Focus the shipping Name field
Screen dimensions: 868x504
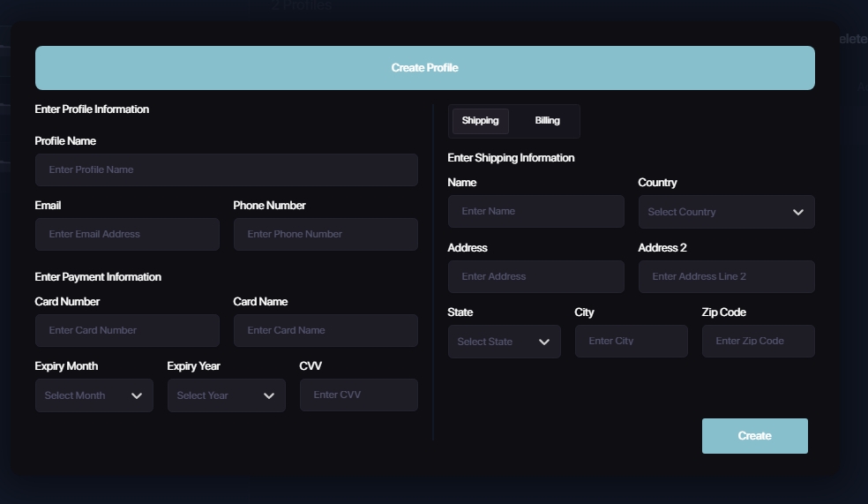tap(535, 211)
